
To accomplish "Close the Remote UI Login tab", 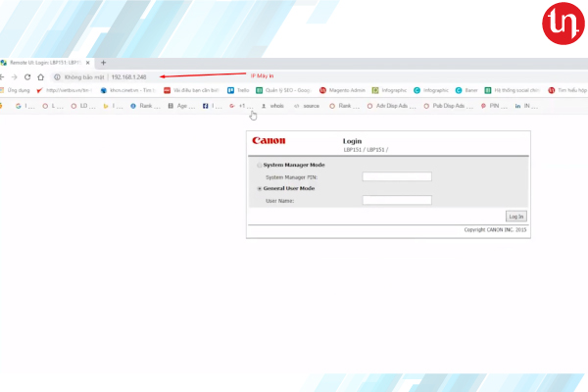I will (x=88, y=63).
